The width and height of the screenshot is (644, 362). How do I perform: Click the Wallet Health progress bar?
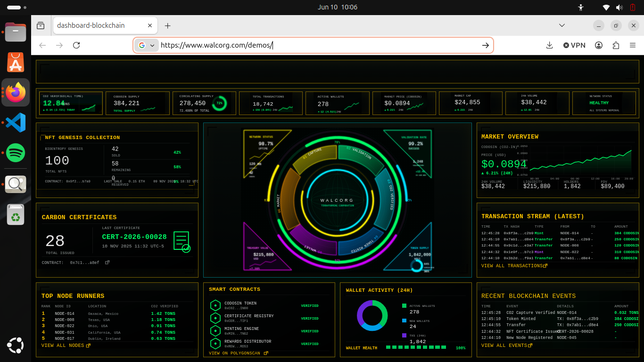[416, 347]
